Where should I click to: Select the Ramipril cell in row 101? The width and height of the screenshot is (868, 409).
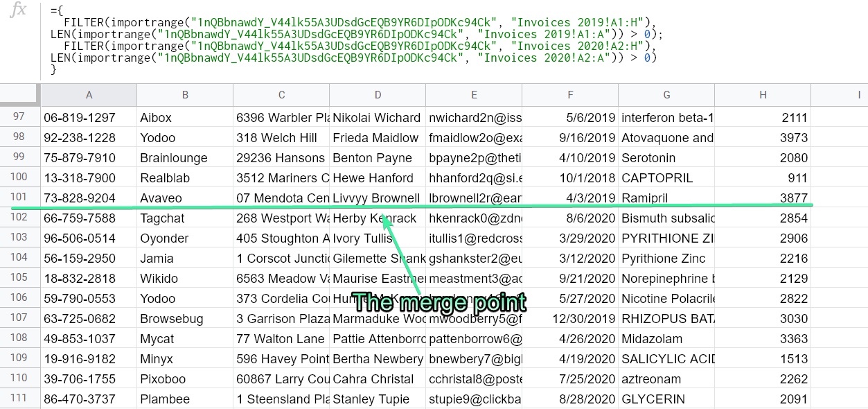tap(666, 198)
